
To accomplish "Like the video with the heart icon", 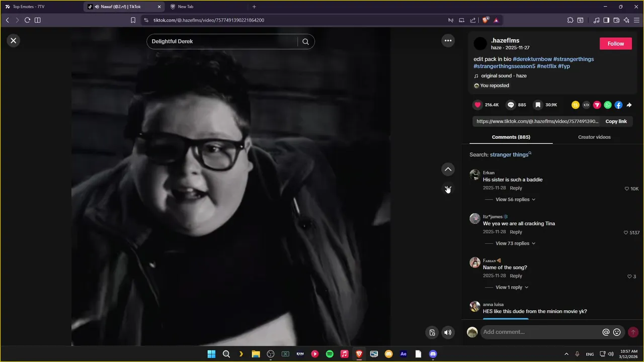I will pyautogui.click(x=478, y=105).
